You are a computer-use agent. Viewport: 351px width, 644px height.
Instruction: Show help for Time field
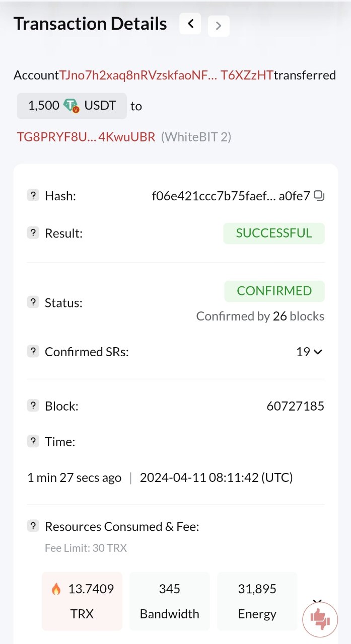click(x=33, y=442)
